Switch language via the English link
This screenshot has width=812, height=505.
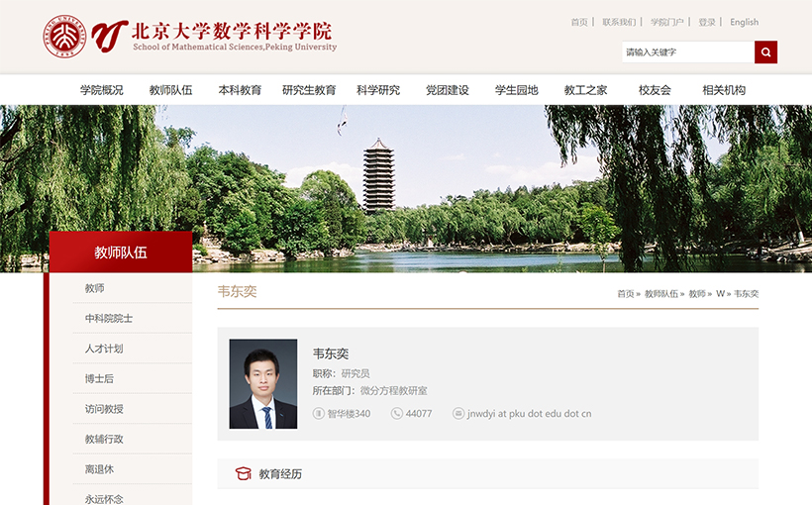(744, 22)
